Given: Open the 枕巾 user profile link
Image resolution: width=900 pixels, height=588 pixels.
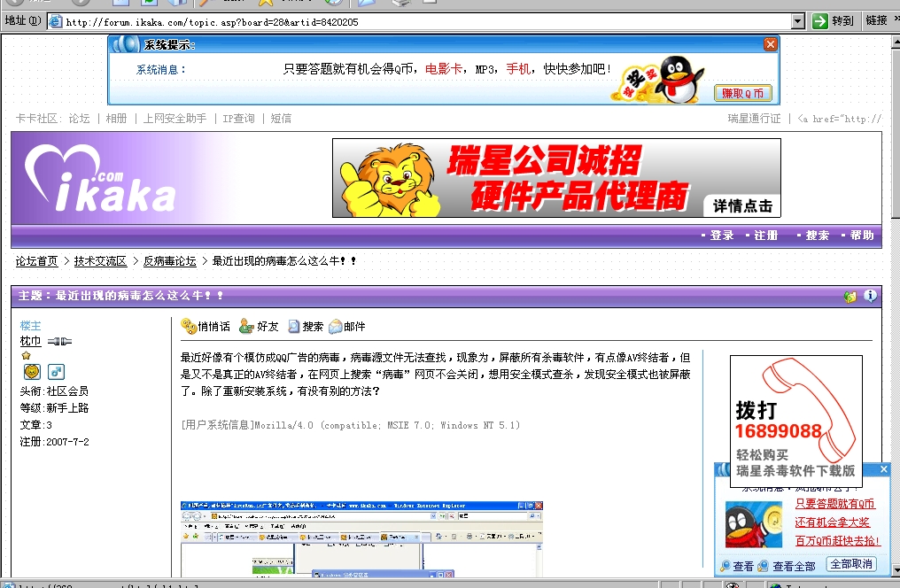Looking at the screenshot, I should click(30, 341).
